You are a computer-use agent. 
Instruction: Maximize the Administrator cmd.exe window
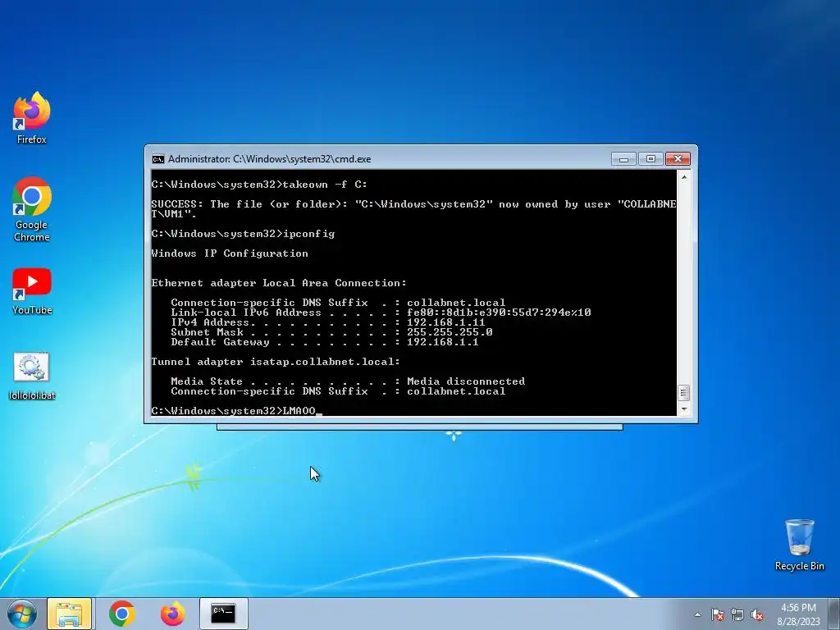tap(651, 159)
